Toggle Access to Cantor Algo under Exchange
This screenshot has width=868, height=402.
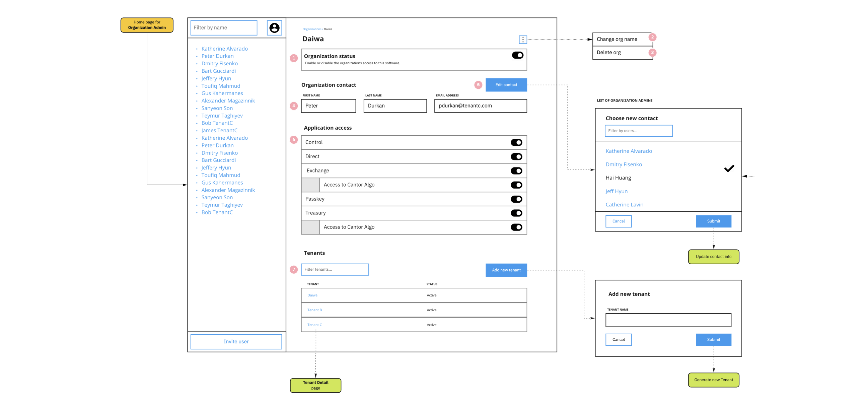pos(516,185)
